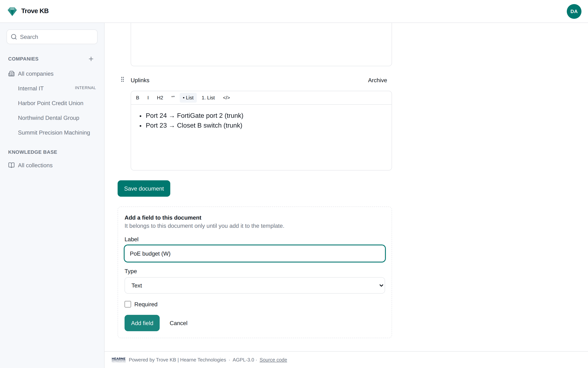This screenshot has width=588, height=368.
Task: Click the All companies building icon
Action: 11,74
